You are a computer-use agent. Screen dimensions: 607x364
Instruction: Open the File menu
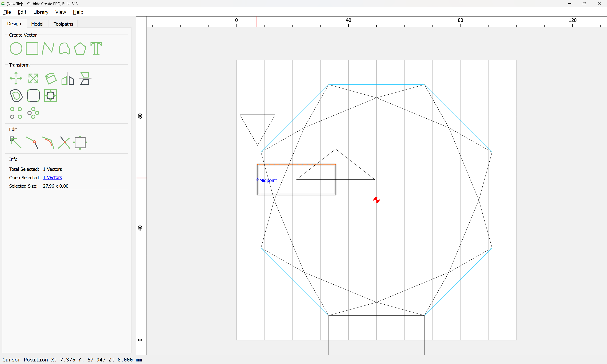(x=7, y=12)
